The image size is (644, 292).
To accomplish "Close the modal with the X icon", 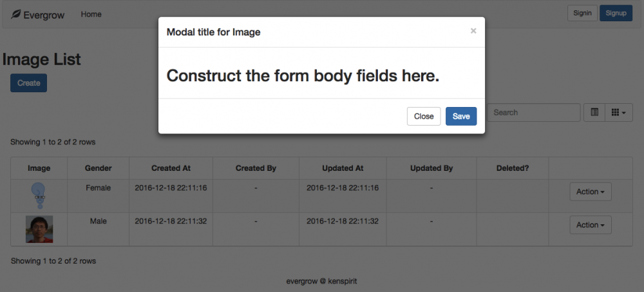I will [x=473, y=31].
